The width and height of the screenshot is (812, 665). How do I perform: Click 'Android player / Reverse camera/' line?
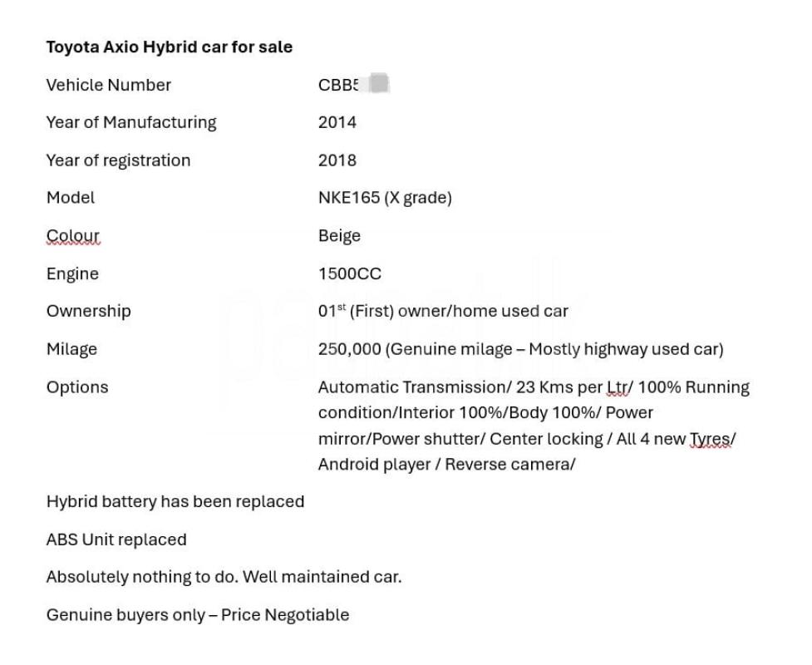tap(446, 465)
